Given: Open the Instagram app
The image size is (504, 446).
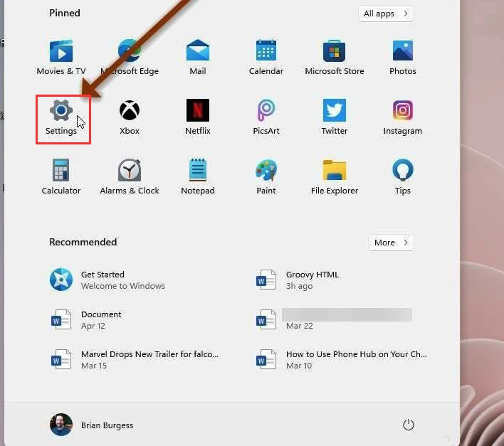Looking at the screenshot, I should click(x=403, y=117).
